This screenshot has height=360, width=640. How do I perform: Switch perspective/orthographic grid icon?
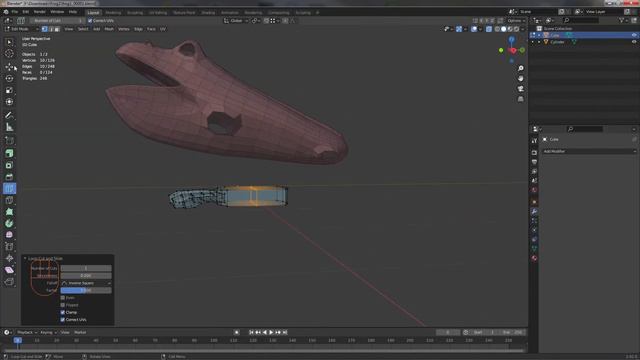click(x=520, y=99)
